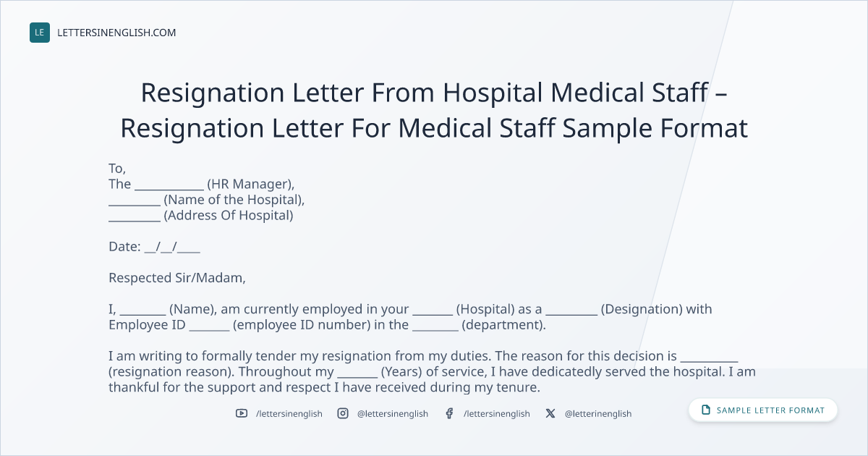Open the Instagram @lettersinenglish handle
Viewport: 868px width, 456px height.
point(393,414)
